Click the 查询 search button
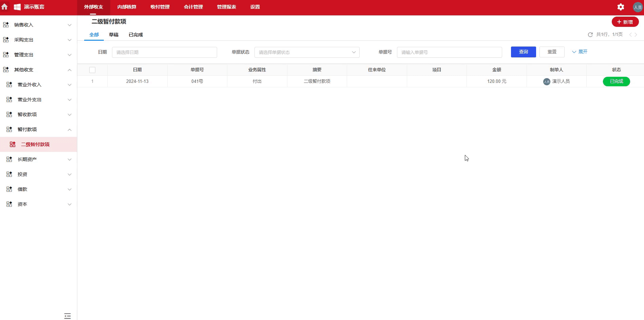Viewport: 644px width, 320px height. click(x=523, y=52)
